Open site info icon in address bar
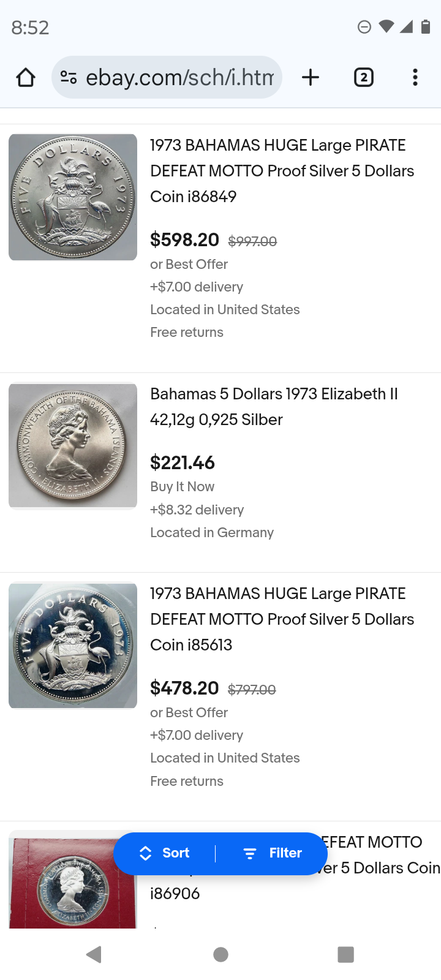This screenshot has width=441, height=980. pos(68,78)
